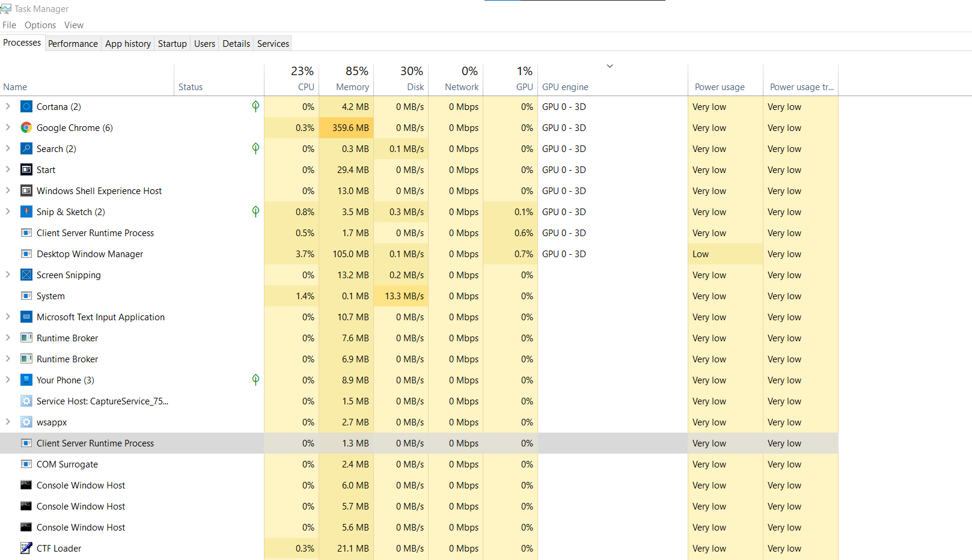
Task: Expand the Windows Shell Experience Host group
Action: click(8, 190)
